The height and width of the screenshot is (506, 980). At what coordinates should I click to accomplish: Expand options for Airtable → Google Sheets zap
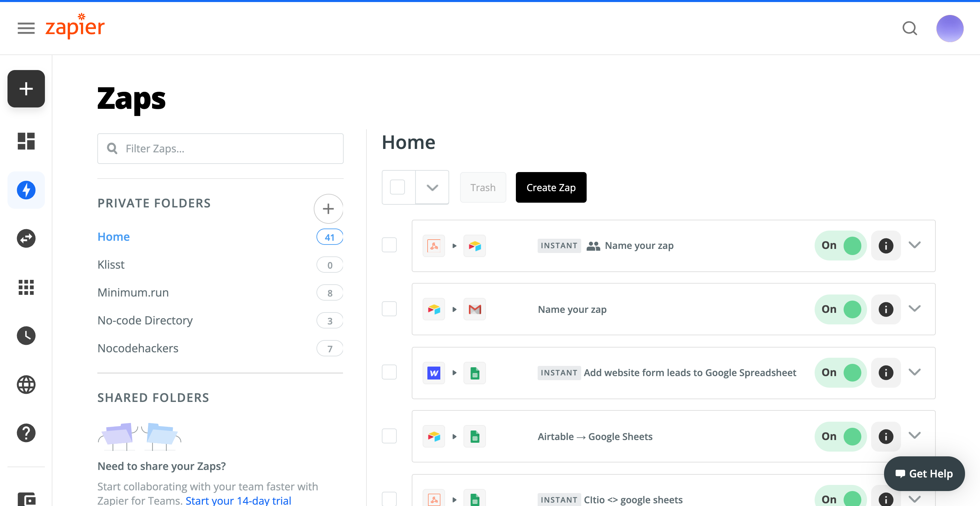click(915, 436)
